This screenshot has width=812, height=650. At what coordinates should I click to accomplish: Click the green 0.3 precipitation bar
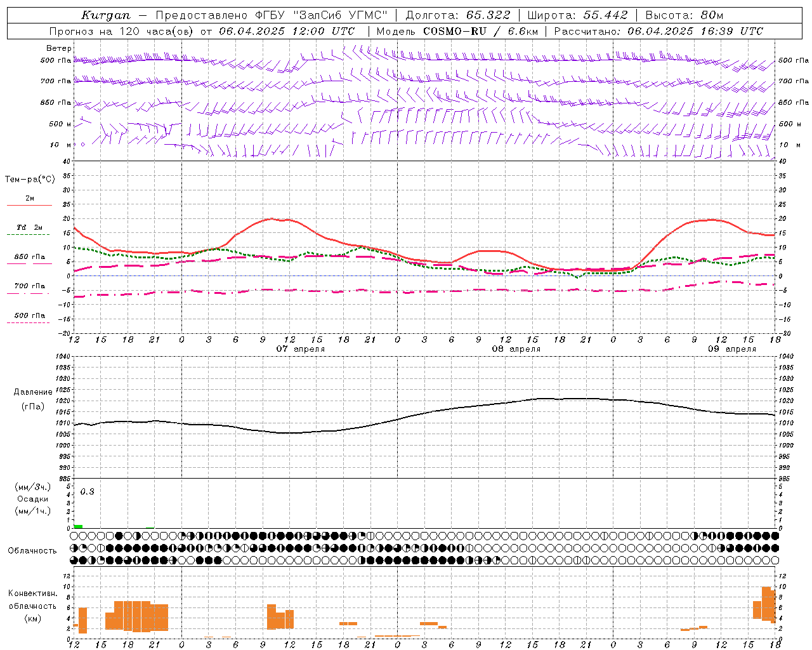[x=78, y=526]
